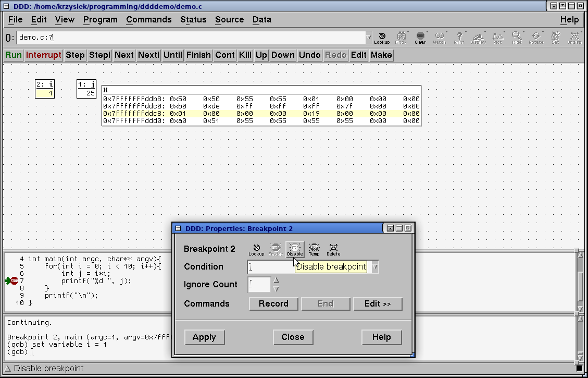
Task: Click the Set icon in main toolbar
Action: (555, 38)
